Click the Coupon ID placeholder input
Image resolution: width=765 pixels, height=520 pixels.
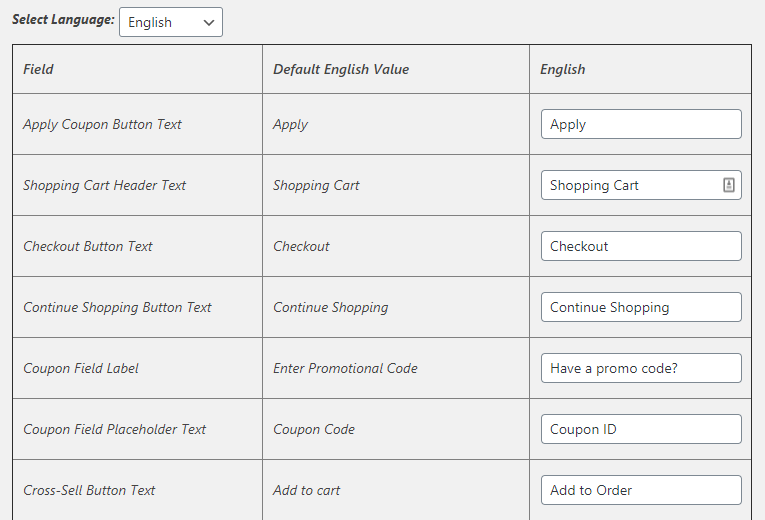click(641, 429)
